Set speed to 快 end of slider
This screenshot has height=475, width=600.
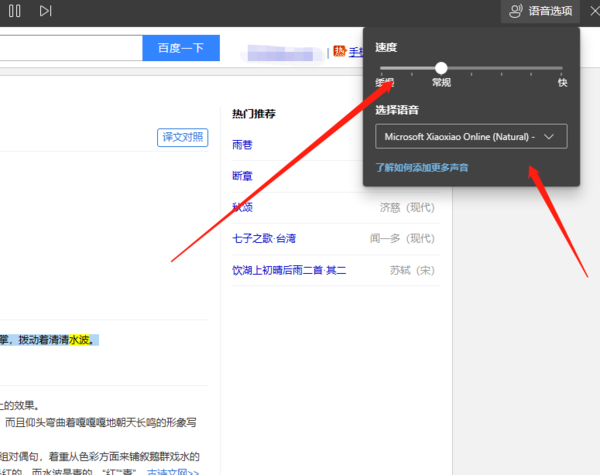tap(562, 69)
